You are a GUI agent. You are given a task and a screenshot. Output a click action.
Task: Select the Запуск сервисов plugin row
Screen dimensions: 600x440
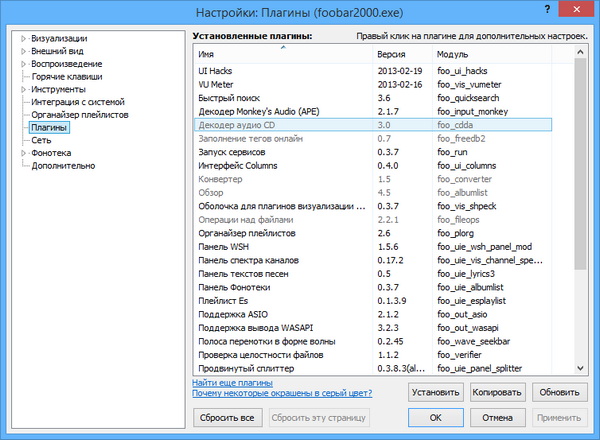click(373, 152)
